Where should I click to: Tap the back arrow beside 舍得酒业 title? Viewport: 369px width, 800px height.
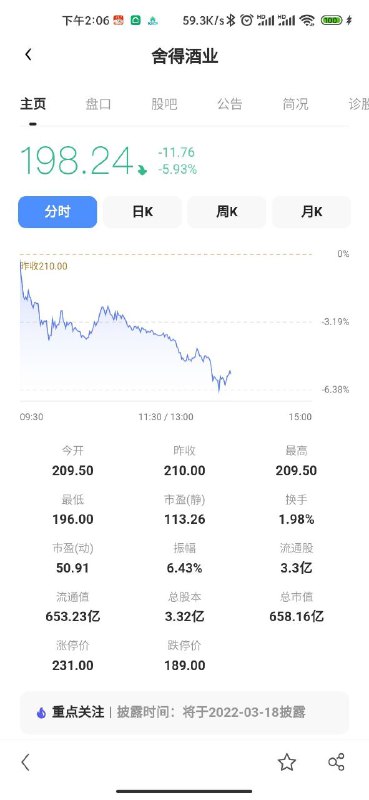(x=28, y=55)
